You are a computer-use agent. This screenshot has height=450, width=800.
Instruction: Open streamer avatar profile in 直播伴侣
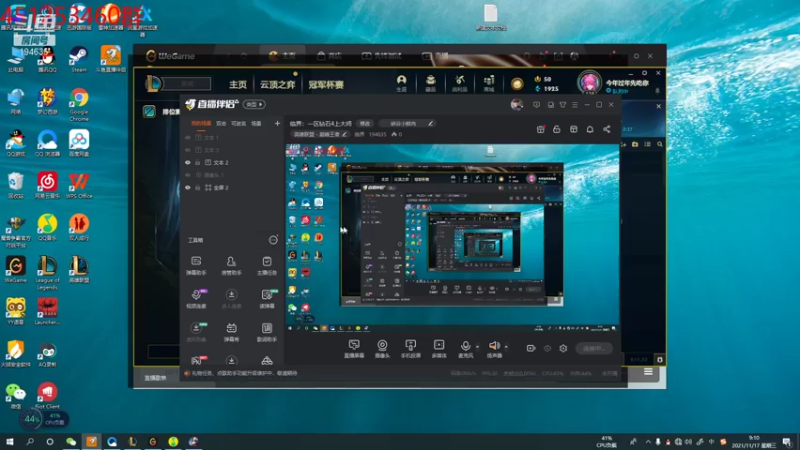[x=517, y=105]
